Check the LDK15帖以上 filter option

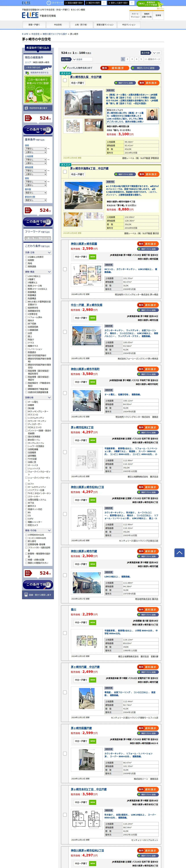(x=26, y=276)
